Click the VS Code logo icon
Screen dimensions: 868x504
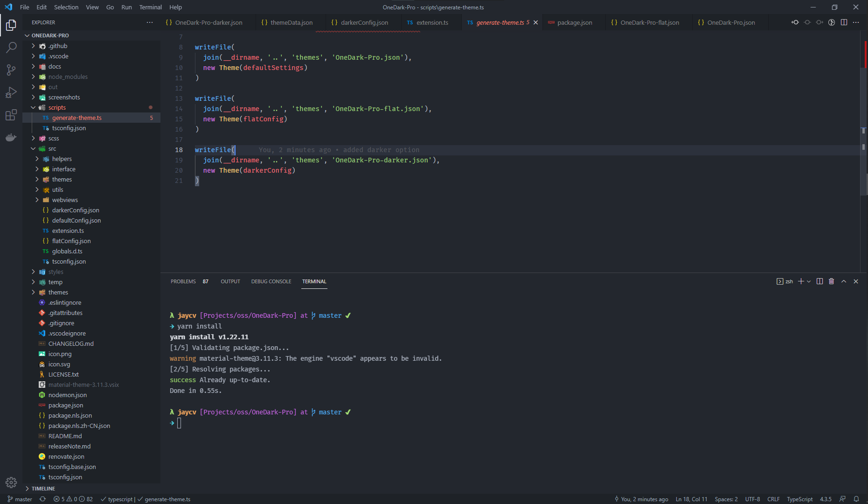tap(8, 7)
